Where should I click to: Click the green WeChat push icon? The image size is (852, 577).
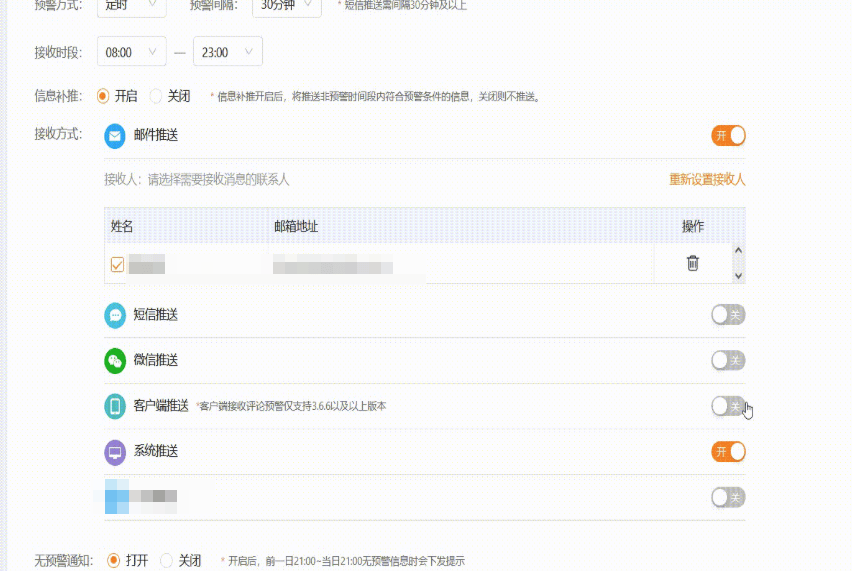(x=115, y=360)
